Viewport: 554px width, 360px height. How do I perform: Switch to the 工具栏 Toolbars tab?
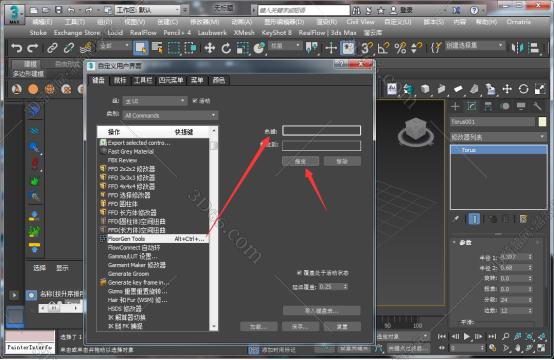click(143, 81)
